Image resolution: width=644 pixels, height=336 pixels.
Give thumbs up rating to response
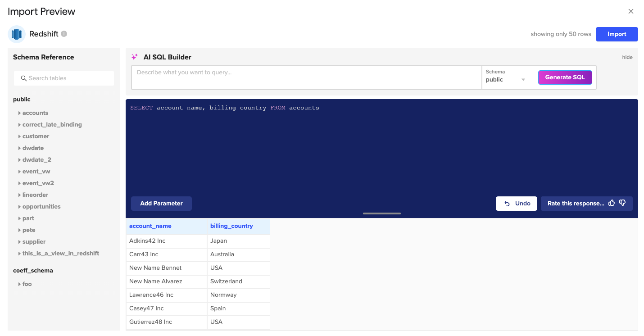[x=612, y=203]
